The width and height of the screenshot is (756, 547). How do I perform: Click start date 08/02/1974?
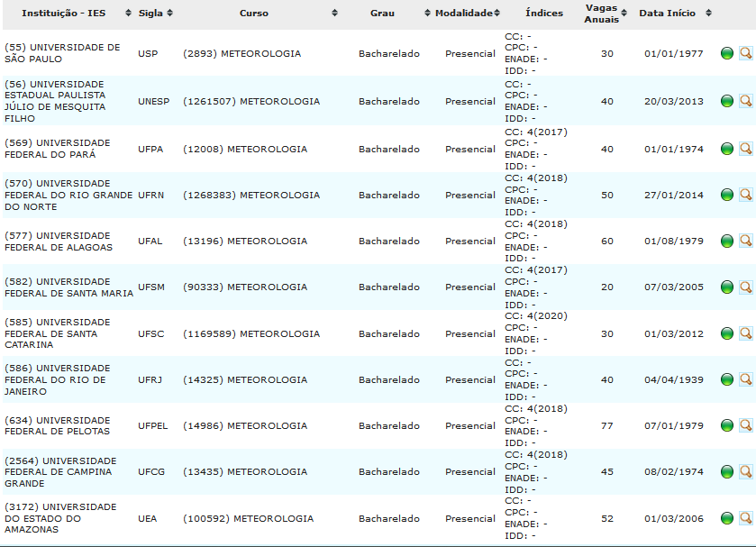[674, 471]
